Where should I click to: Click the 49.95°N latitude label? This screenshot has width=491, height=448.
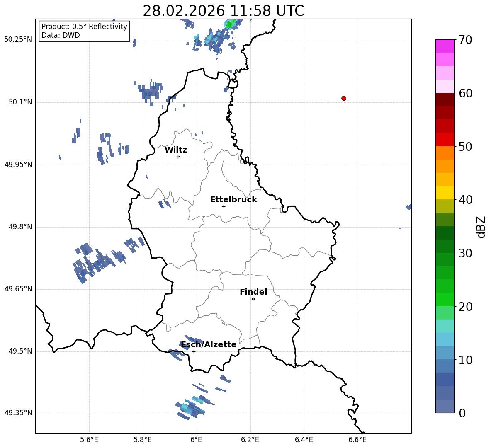18,165
